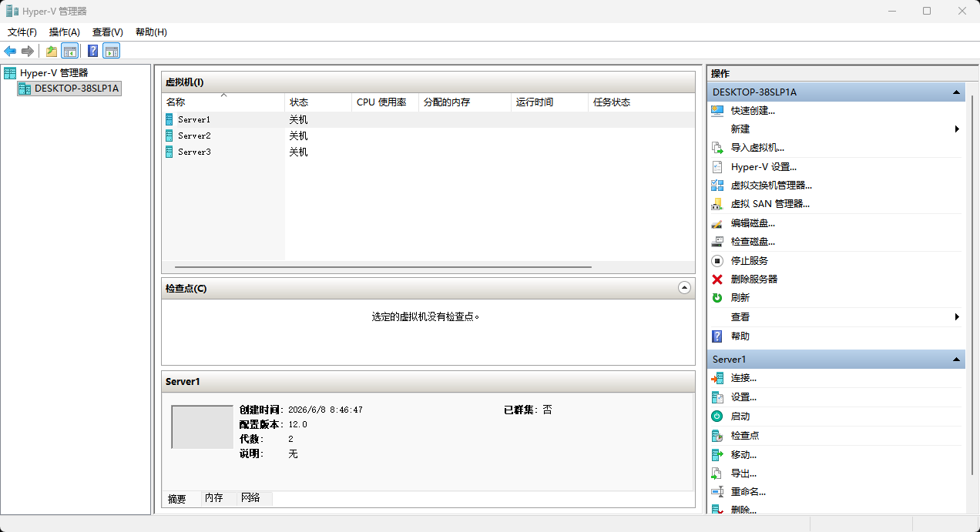
Task: Click the 配置版本 value 12.0
Action: point(298,424)
